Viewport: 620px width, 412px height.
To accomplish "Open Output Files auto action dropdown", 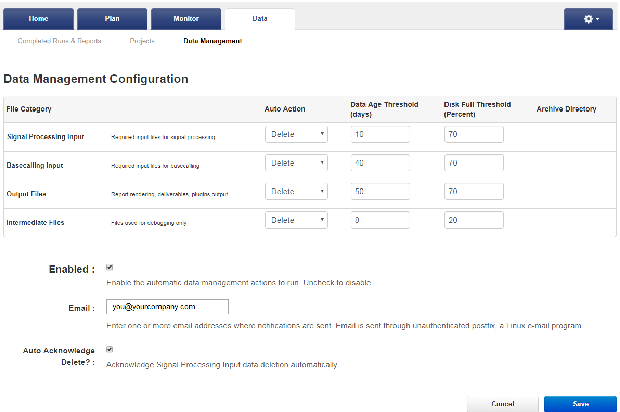I will click(296, 191).
